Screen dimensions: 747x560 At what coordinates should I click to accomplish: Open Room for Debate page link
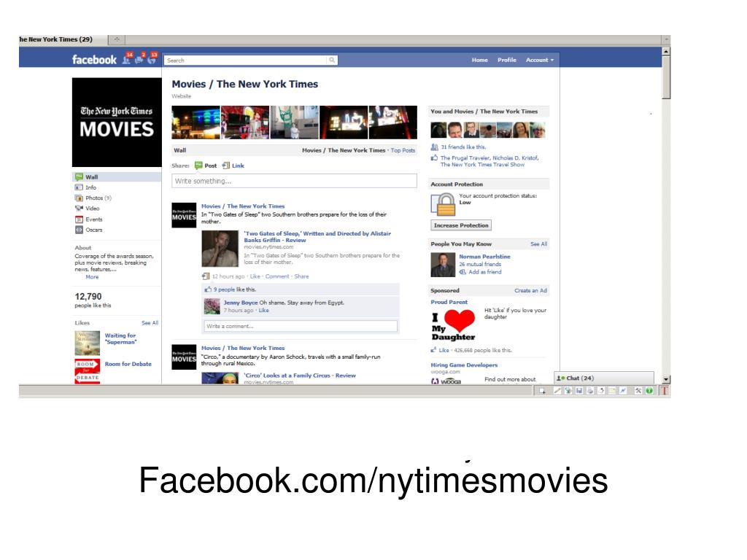[128, 365]
